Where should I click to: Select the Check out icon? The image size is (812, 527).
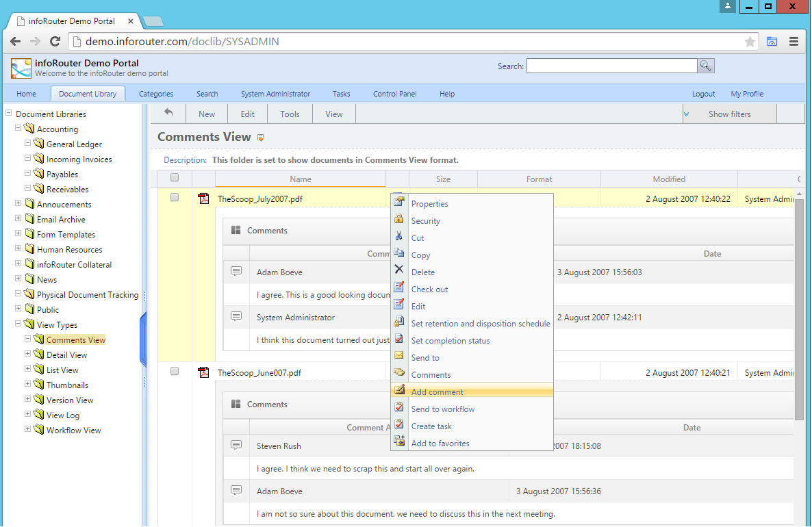pyautogui.click(x=400, y=289)
